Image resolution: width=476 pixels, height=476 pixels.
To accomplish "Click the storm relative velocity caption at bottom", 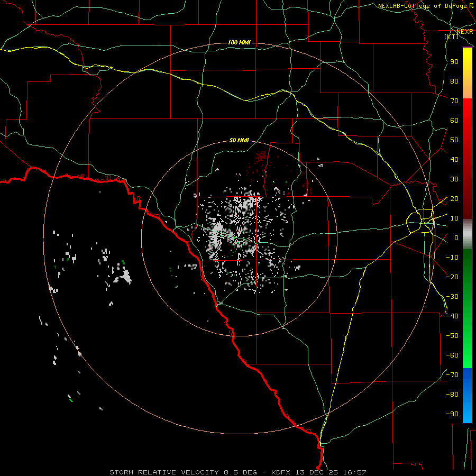I will click(x=238, y=472).
